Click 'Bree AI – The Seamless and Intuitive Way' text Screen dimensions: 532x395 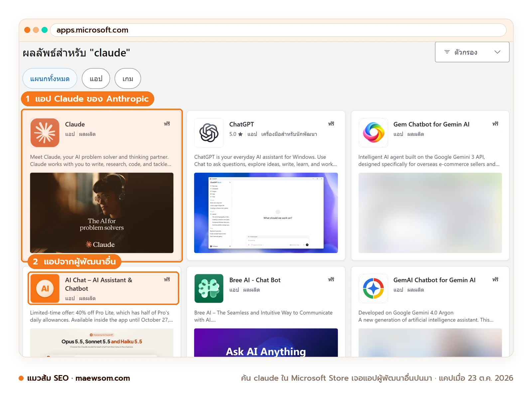click(x=263, y=316)
